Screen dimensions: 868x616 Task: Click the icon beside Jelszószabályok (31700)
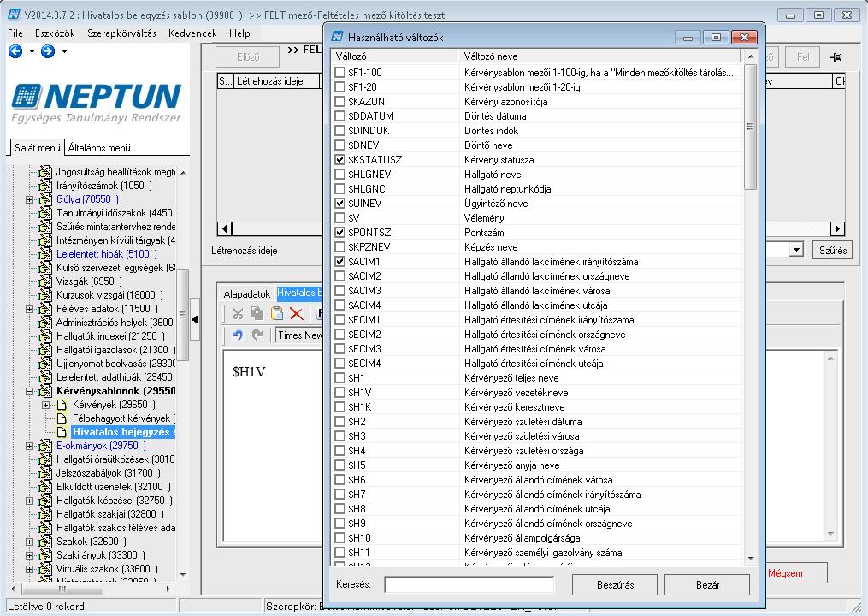45,473
